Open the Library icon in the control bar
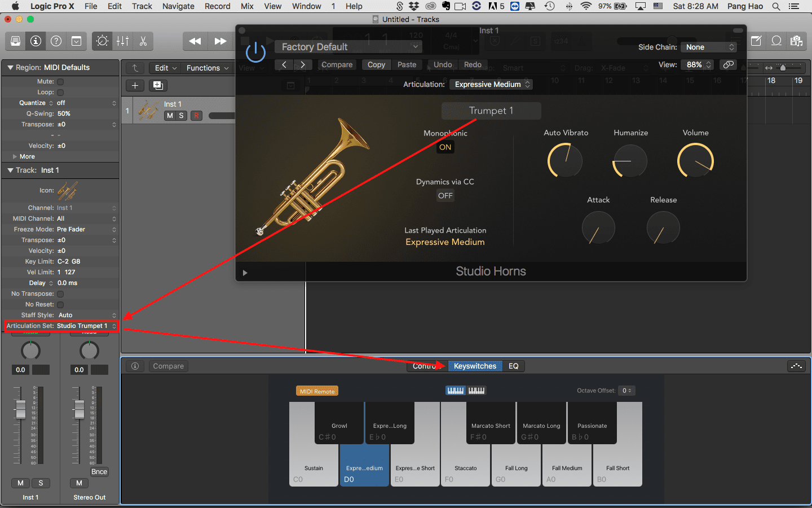This screenshot has height=508, width=812. pyautogui.click(x=15, y=41)
